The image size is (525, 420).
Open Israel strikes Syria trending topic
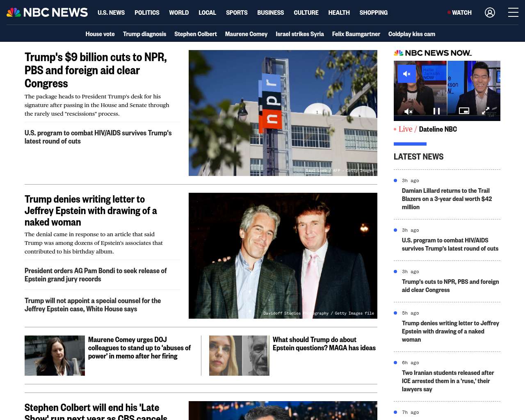click(x=300, y=34)
